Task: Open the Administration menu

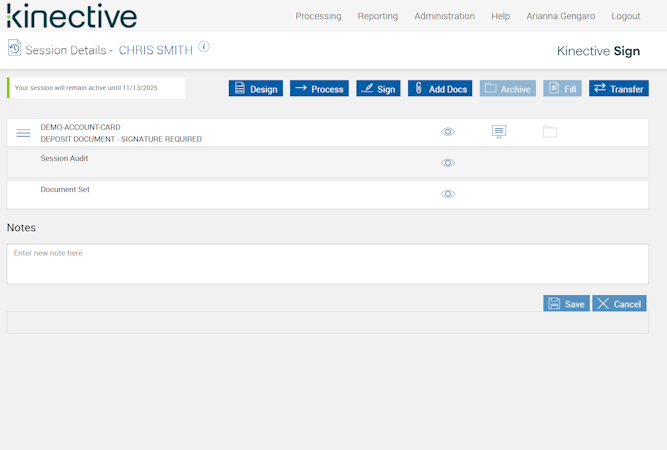Action: 445,16
